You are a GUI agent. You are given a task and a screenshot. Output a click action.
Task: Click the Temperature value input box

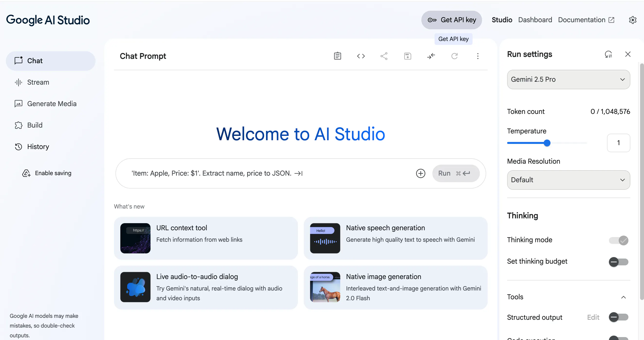[x=618, y=143]
